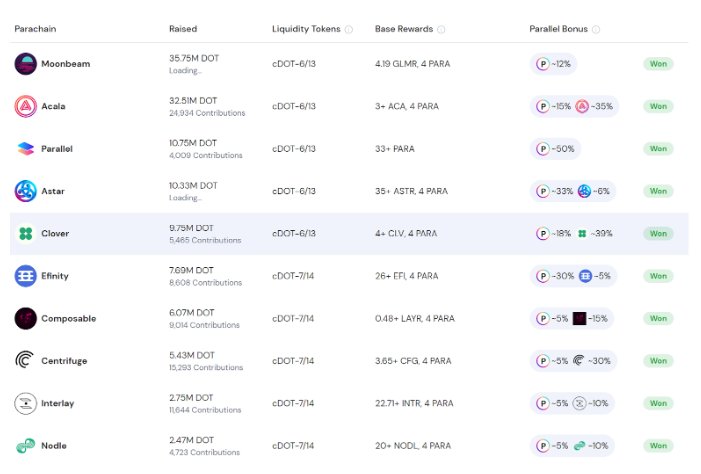
Task: Click the Nodle parachain logo
Action: click(25, 446)
